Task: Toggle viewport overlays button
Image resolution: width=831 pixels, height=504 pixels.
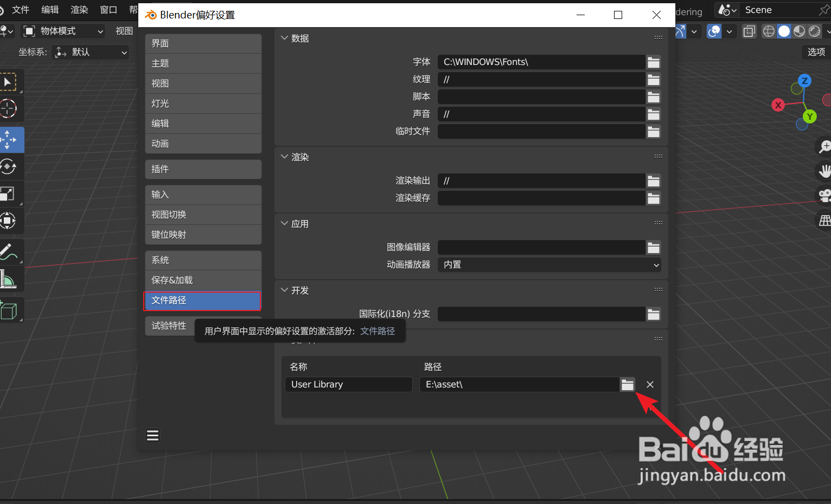Action: (x=714, y=31)
